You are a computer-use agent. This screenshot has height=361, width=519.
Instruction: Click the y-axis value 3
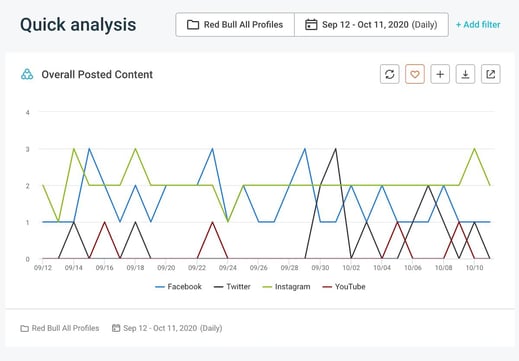(28, 149)
